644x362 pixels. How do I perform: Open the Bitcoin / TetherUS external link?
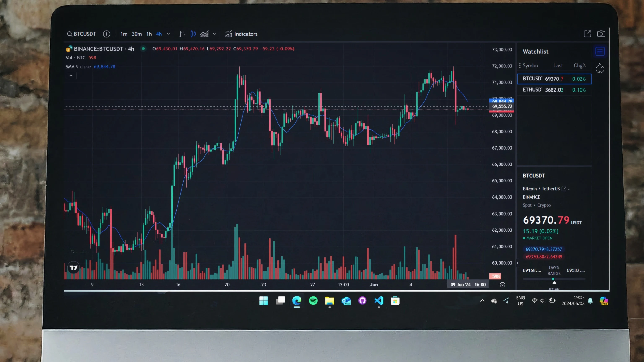point(564,189)
